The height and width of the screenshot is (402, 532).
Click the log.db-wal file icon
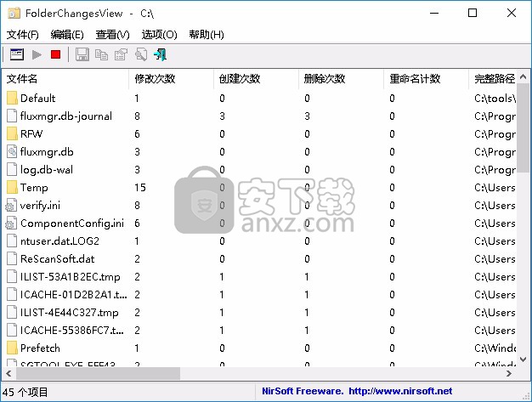click(x=12, y=169)
